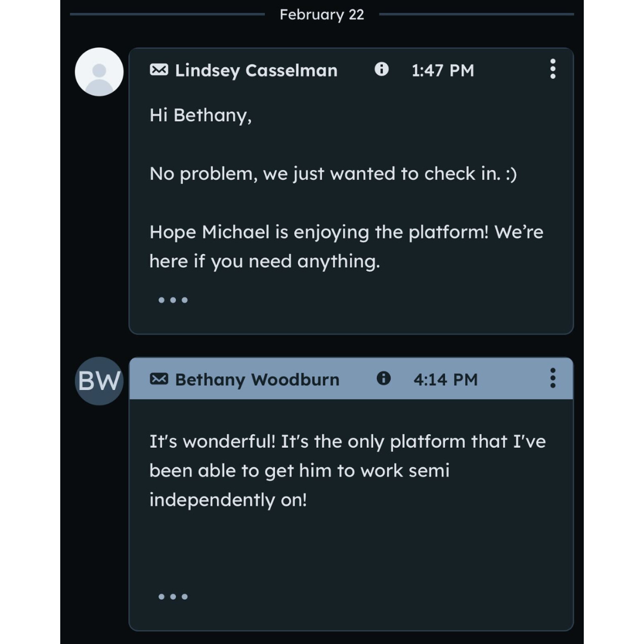644x644 pixels.
Task: Click the envelope icon before Bethany Woodburn
Action: 159,379
